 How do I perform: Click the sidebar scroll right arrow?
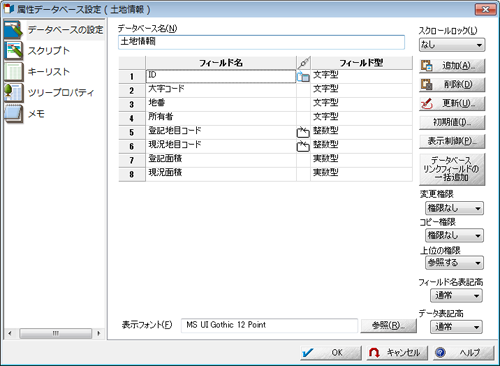[98, 333]
